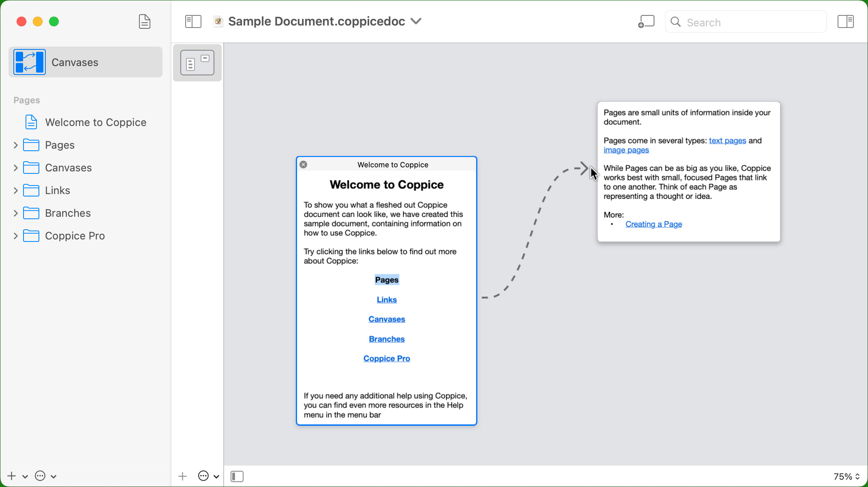The width and height of the screenshot is (868, 487).
Task: Close the Welcome to Coppice canvas page
Action: click(x=303, y=164)
